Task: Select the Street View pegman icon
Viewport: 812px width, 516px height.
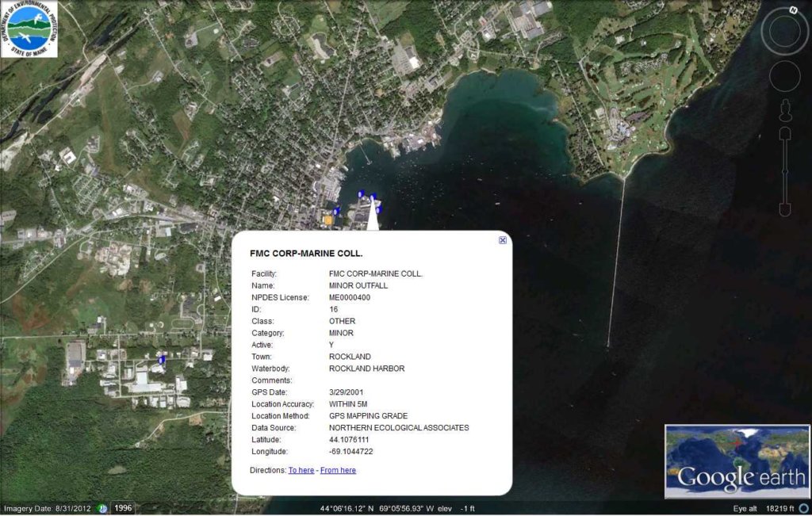Action: (x=786, y=111)
